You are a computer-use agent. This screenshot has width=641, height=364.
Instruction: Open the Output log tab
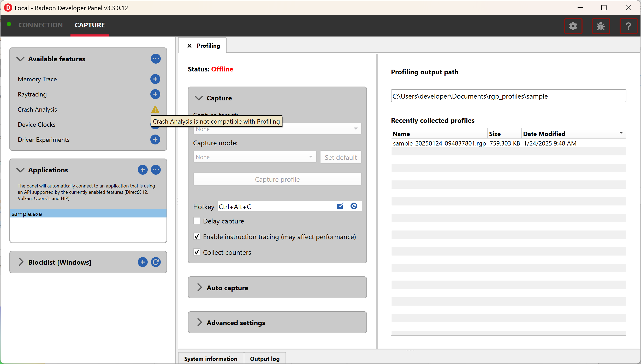[x=265, y=359]
